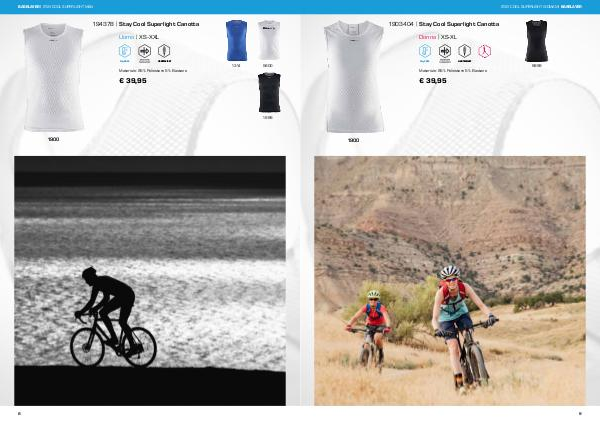
Task: Click the blue thermometer icon on men's product
Action: point(125,51)
